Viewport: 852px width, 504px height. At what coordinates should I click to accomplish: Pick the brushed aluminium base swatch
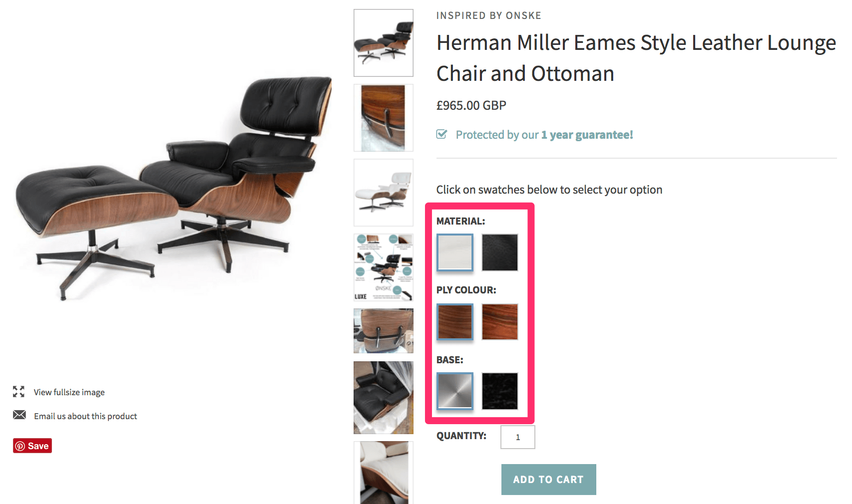[x=455, y=391]
